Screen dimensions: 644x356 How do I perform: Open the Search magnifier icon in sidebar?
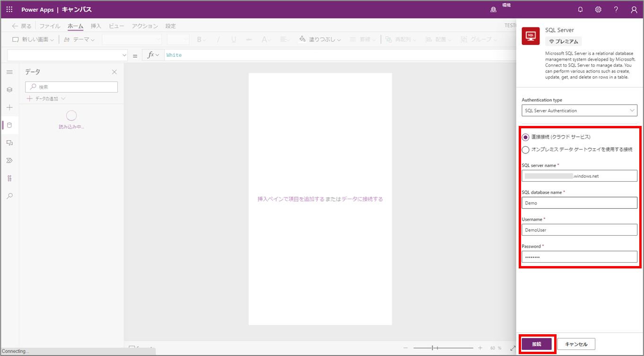tap(9, 196)
